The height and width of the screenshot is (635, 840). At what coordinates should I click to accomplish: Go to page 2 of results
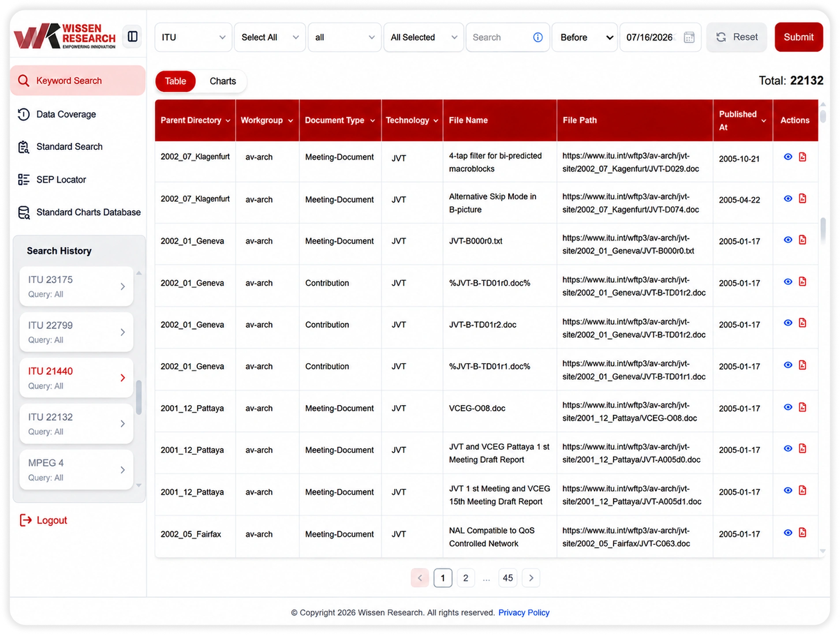pyautogui.click(x=465, y=578)
